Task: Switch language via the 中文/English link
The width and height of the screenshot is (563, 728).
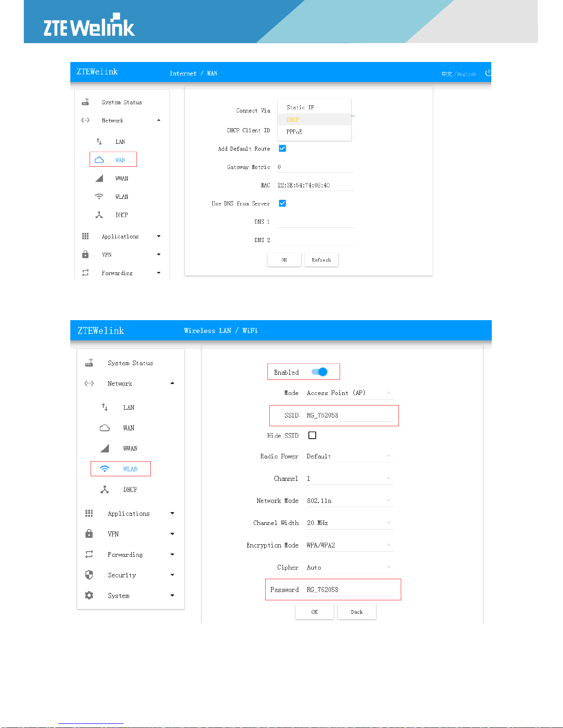Action: coord(459,74)
